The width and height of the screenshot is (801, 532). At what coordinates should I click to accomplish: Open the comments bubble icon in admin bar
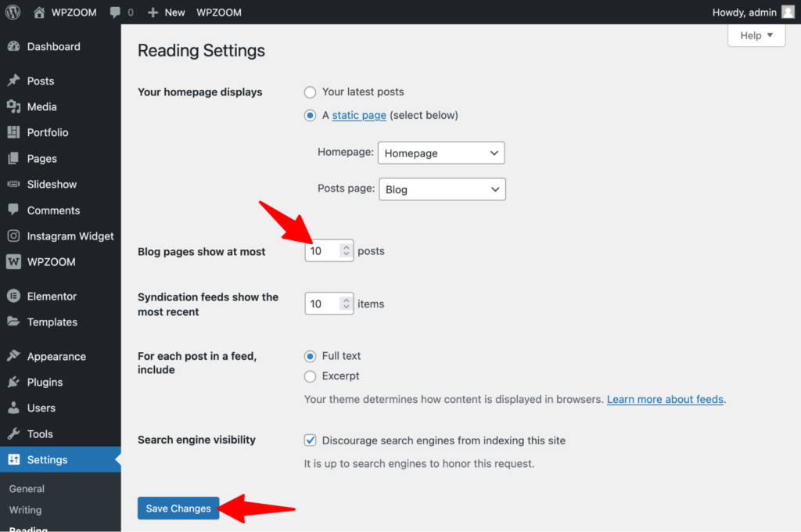click(115, 13)
